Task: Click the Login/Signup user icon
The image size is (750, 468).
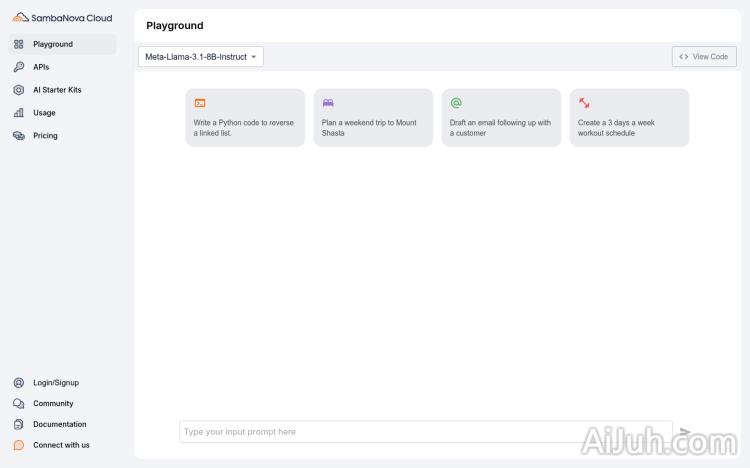Action: coord(19,383)
